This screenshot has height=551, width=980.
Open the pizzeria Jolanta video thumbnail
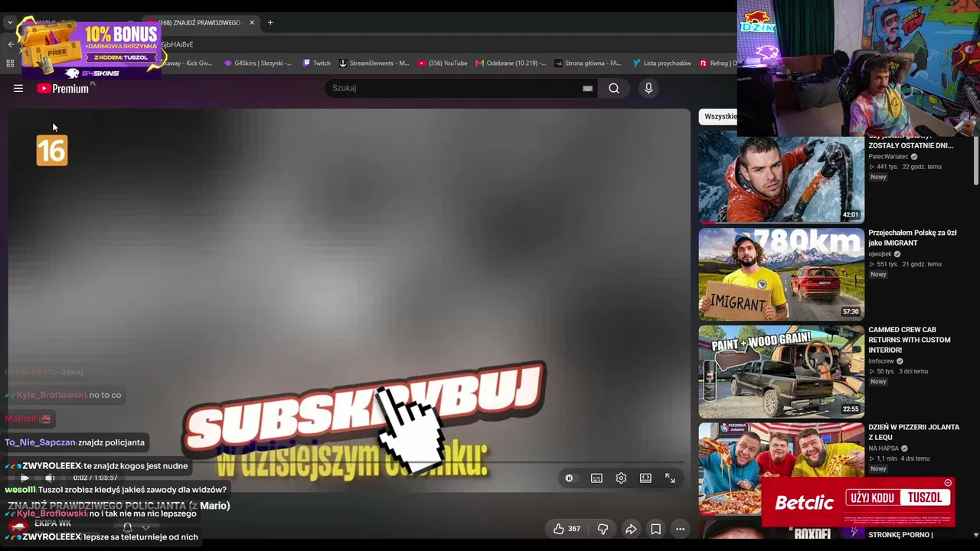(x=781, y=469)
